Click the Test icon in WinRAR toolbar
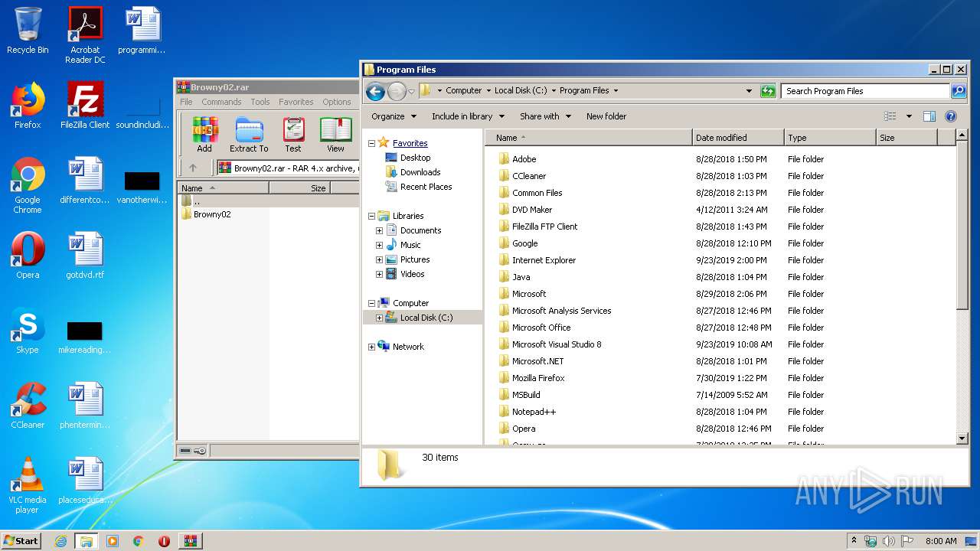This screenshot has width=980, height=551. (293, 135)
